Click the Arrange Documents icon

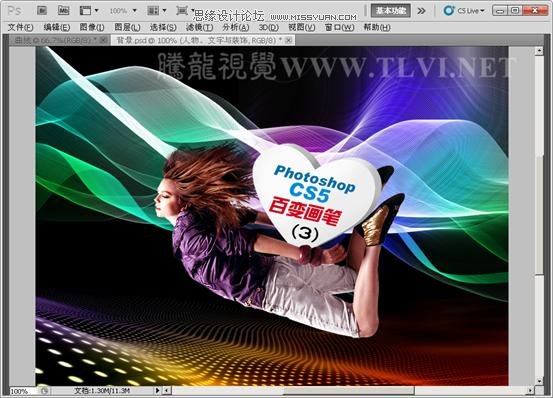(153, 11)
